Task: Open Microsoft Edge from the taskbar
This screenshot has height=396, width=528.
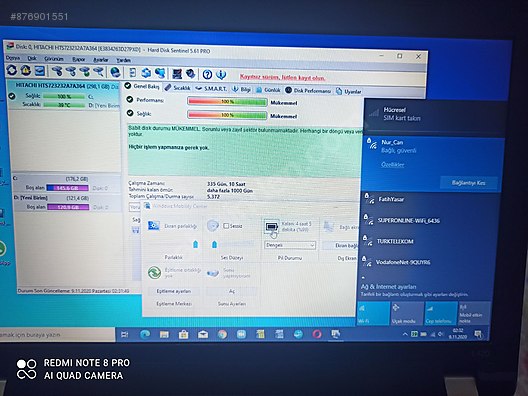Action: (145, 334)
